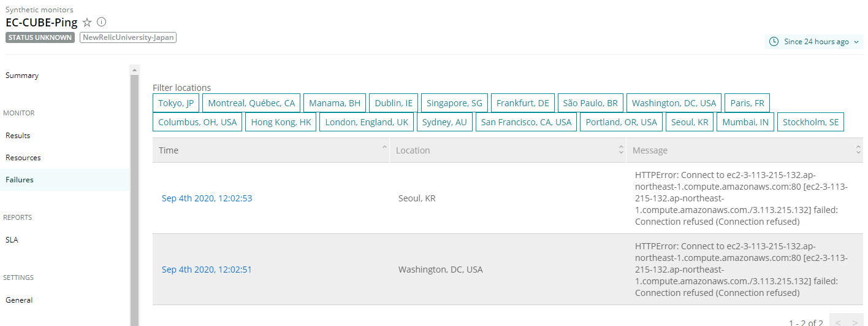
Task: Go to previous results page arrow
Action: pos(838,322)
